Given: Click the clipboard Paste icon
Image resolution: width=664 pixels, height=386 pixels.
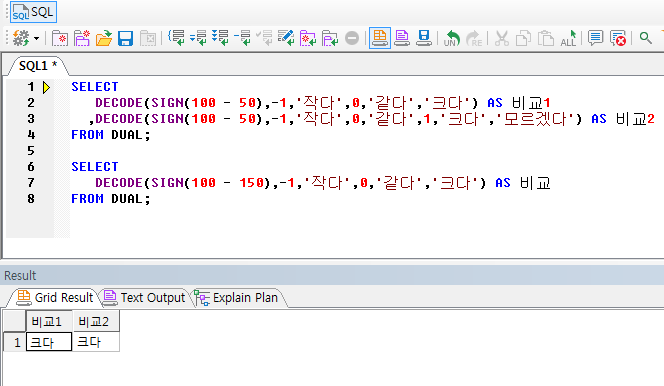Looking at the screenshot, I should pos(546,38).
